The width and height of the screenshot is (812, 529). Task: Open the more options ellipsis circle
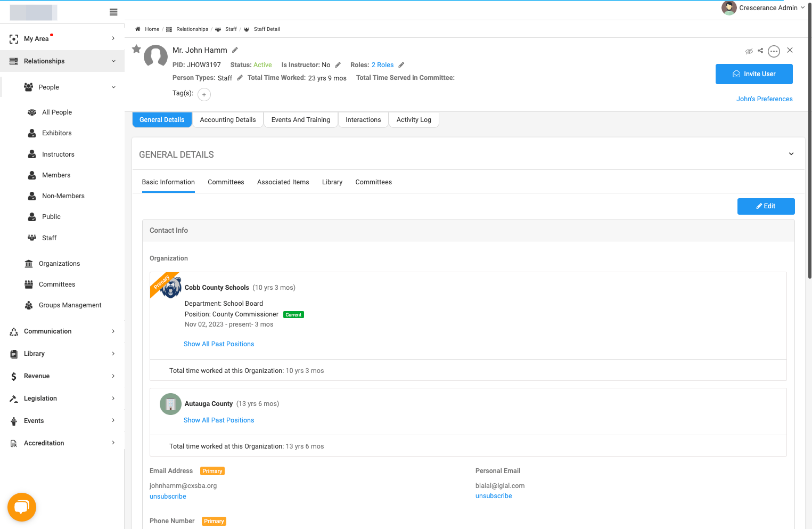tap(774, 51)
